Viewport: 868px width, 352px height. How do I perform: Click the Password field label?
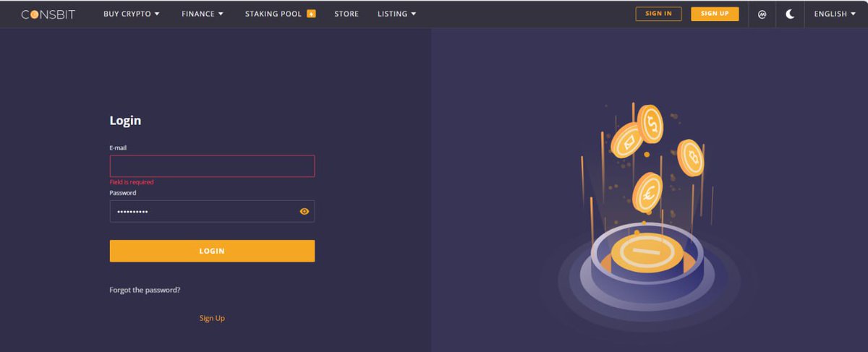click(x=123, y=193)
